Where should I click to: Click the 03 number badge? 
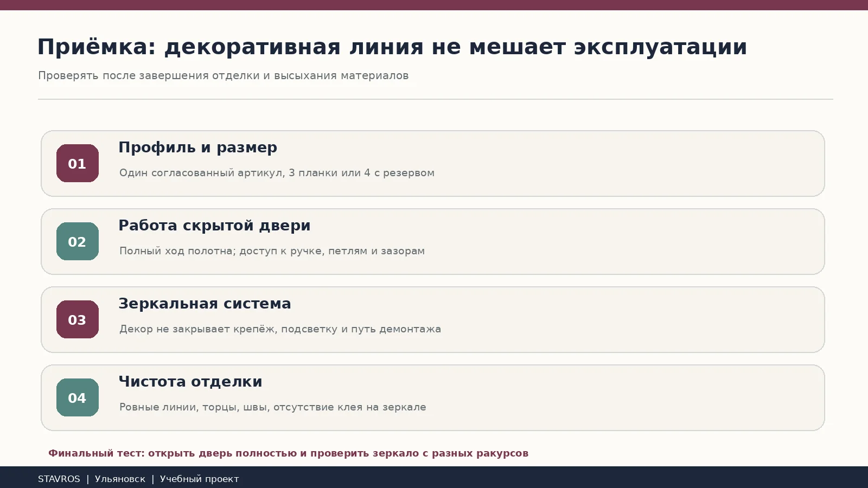click(78, 319)
